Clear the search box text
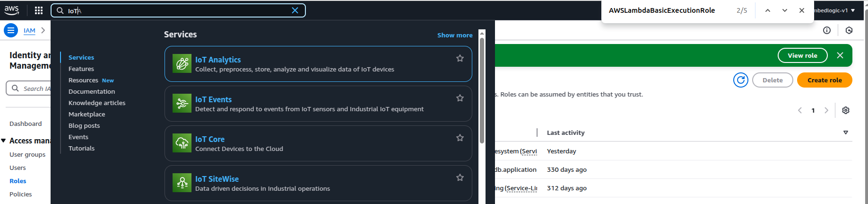Screen dimensions: 868x204 click(x=295, y=10)
